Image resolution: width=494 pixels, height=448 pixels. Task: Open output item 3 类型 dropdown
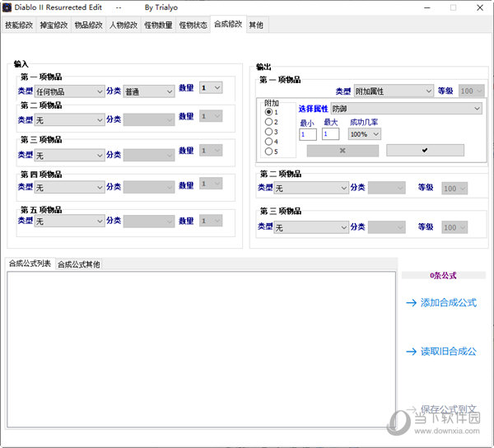pyautogui.click(x=311, y=227)
